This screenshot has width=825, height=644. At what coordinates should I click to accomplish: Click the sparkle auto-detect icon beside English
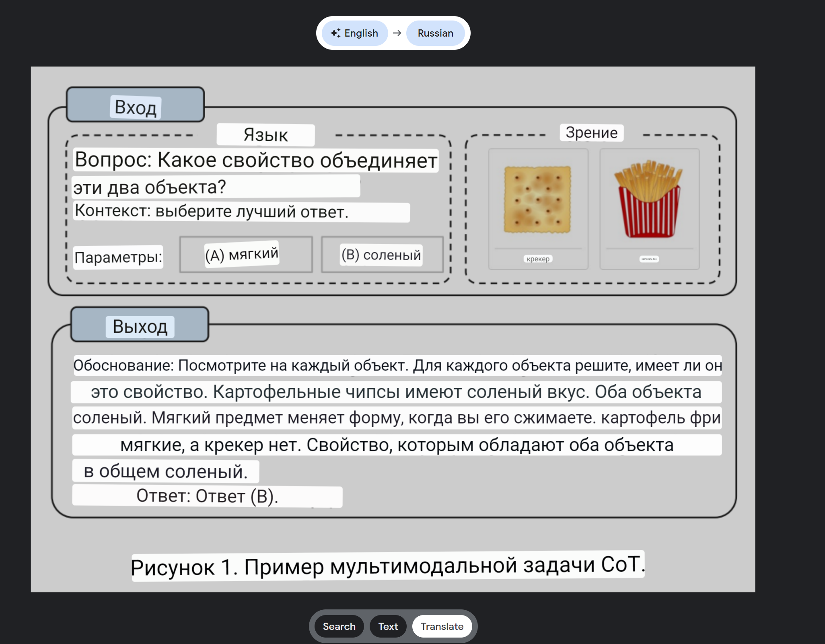point(335,33)
